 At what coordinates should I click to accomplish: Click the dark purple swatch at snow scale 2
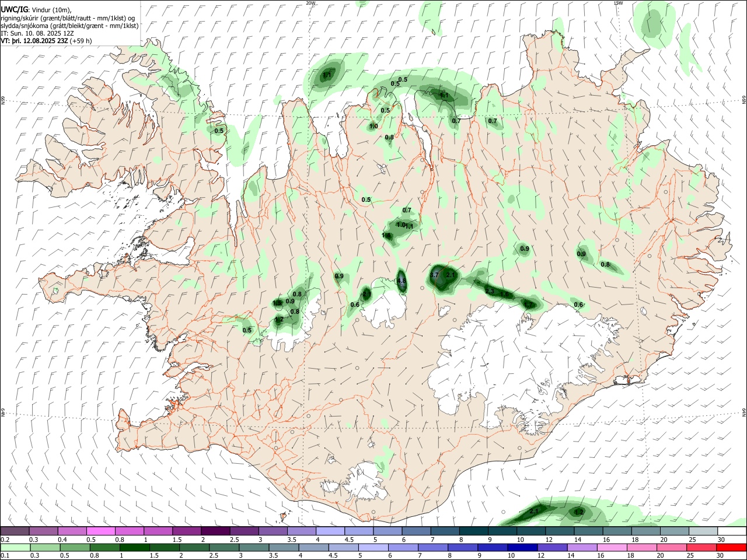215,531
